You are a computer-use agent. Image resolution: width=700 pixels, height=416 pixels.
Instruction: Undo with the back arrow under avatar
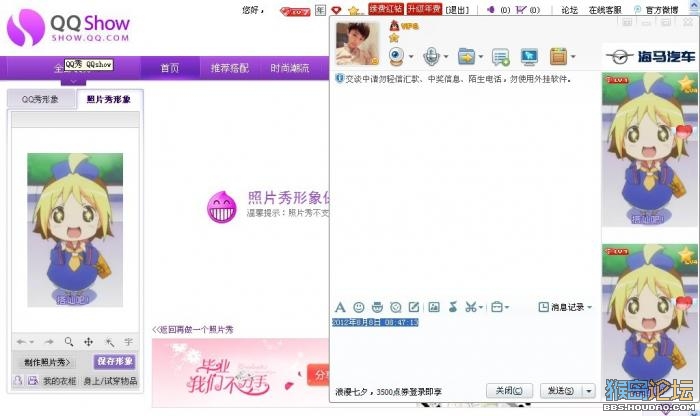tap(21, 342)
